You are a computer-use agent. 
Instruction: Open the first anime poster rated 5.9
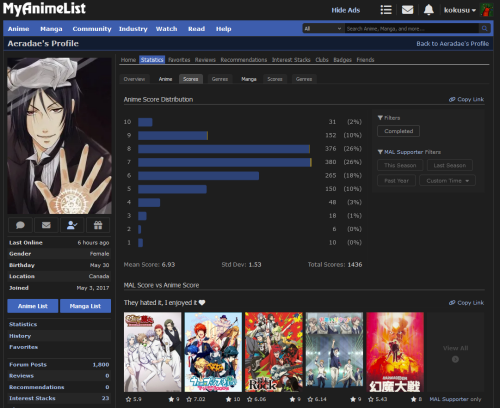153,352
